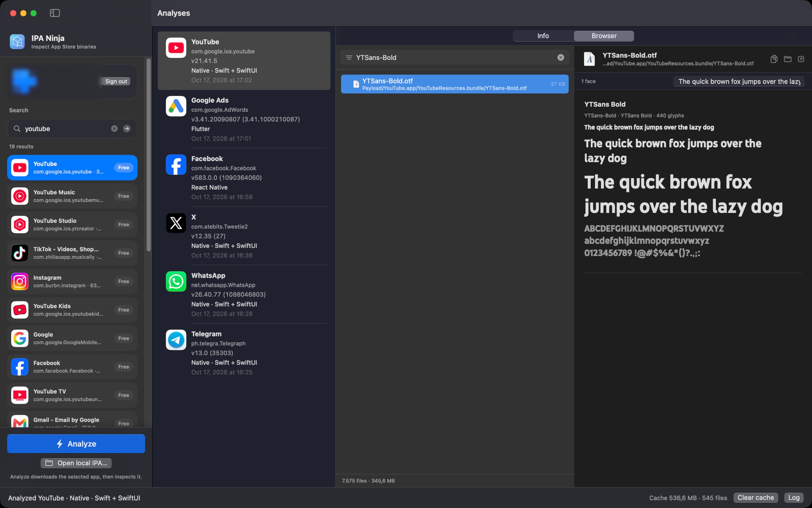Click the YTSans-Bold filter input field

[454, 58]
